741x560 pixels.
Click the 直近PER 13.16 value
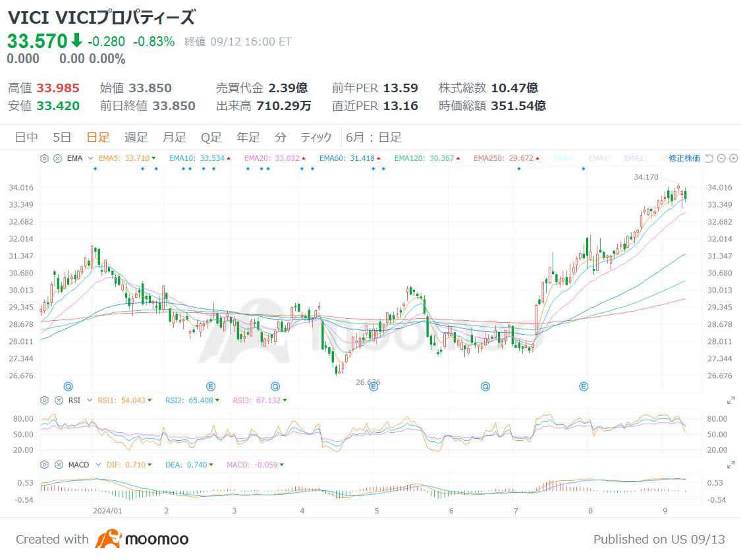point(400,106)
